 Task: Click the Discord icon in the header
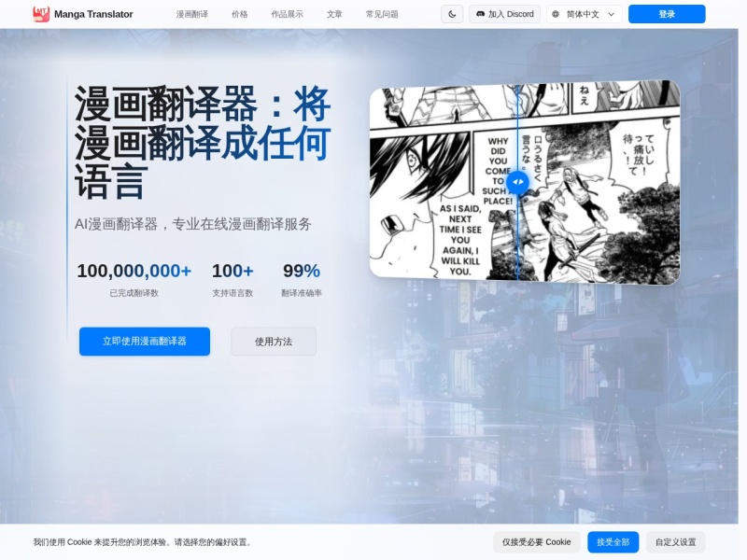(481, 14)
